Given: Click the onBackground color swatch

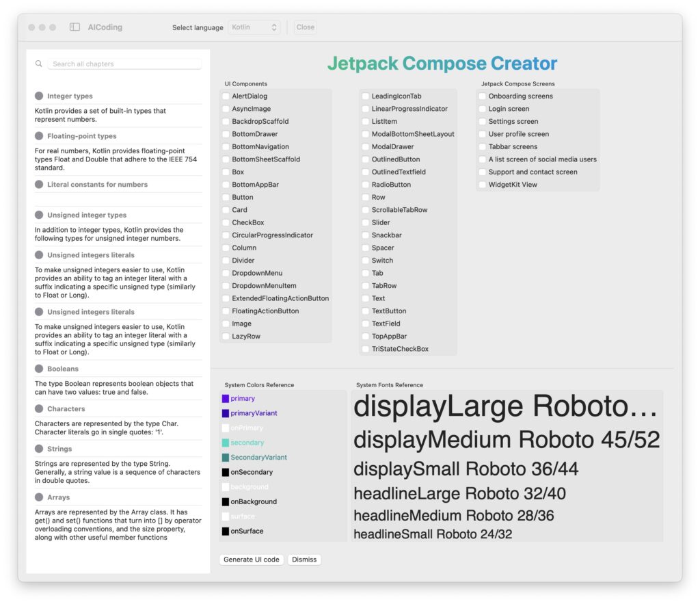Looking at the screenshot, I should (x=226, y=501).
